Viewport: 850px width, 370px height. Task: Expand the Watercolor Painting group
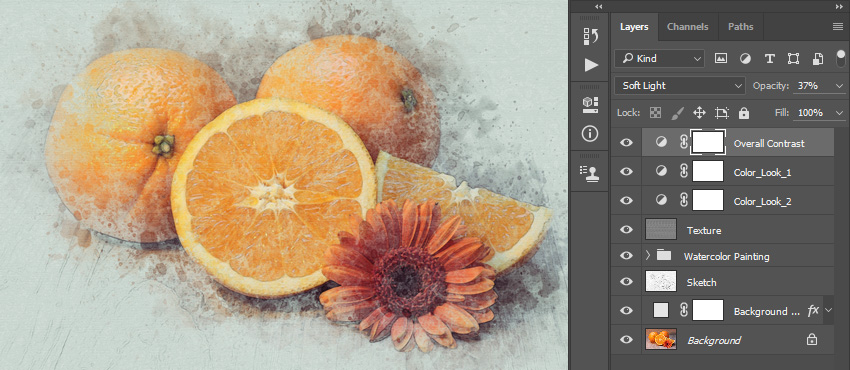point(647,255)
